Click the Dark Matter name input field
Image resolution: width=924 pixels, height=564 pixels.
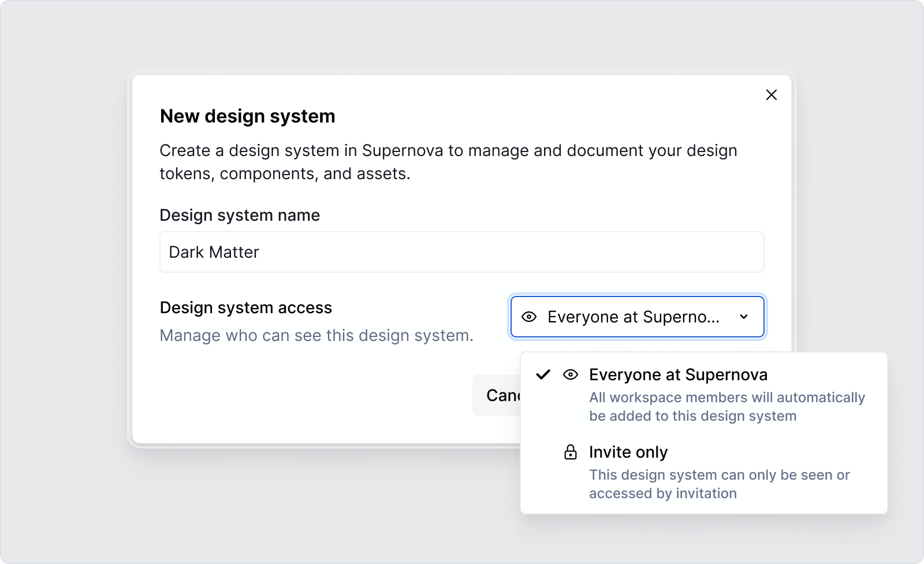pos(461,252)
